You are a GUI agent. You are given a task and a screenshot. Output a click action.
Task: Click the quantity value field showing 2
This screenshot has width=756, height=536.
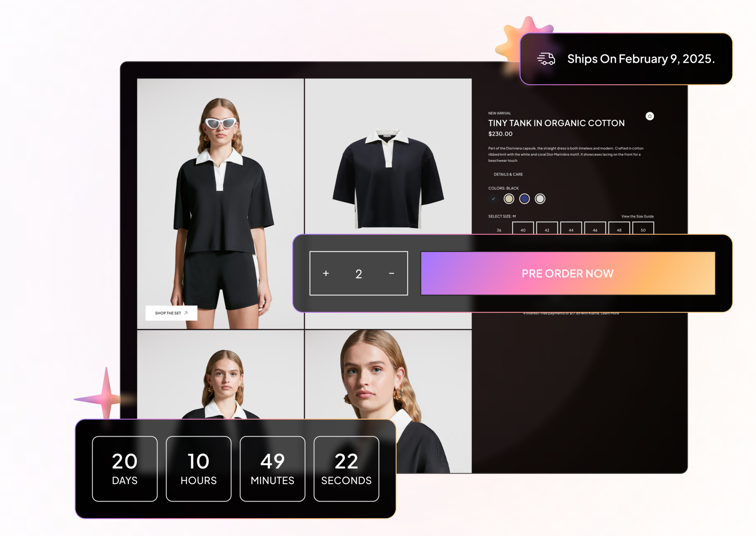[x=359, y=274]
